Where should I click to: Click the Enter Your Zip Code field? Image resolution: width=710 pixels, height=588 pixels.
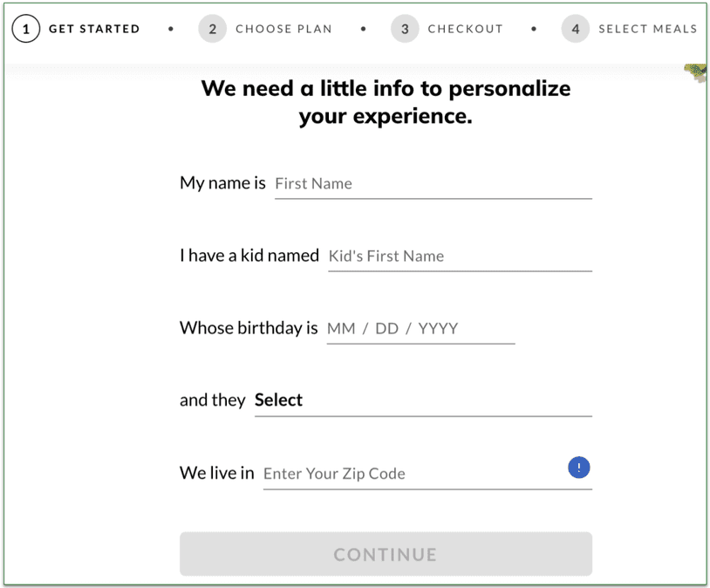(413, 474)
